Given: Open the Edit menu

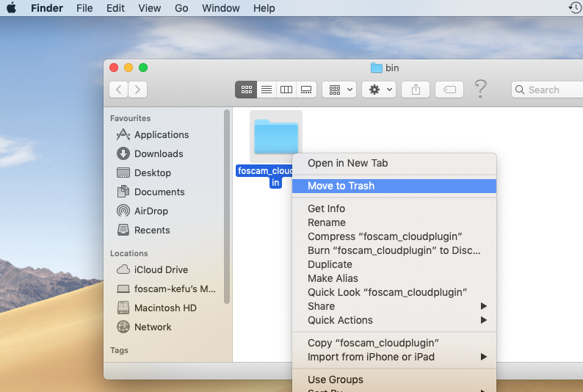Looking at the screenshot, I should coord(115,8).
